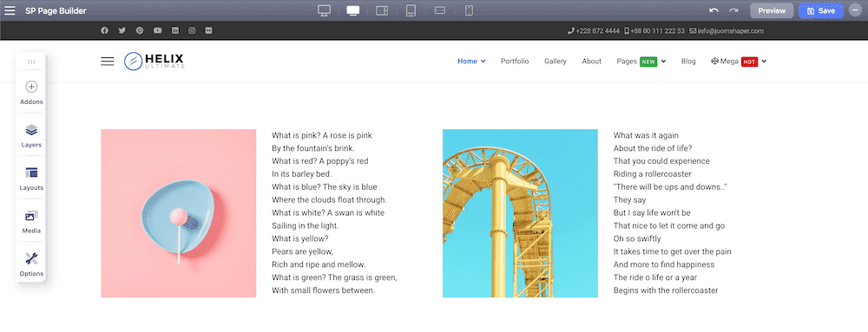Open the Options panel
This screenshot has width=868, height=332.
31,264
